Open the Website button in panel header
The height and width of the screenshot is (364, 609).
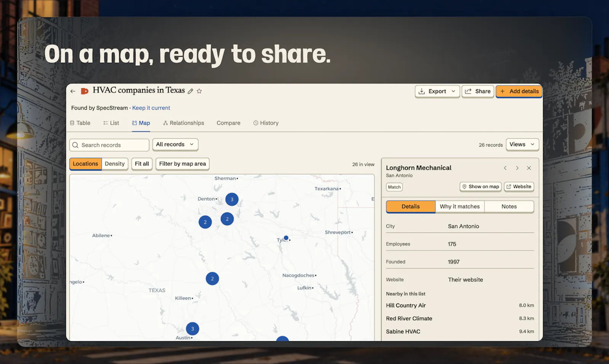point(519,187)
